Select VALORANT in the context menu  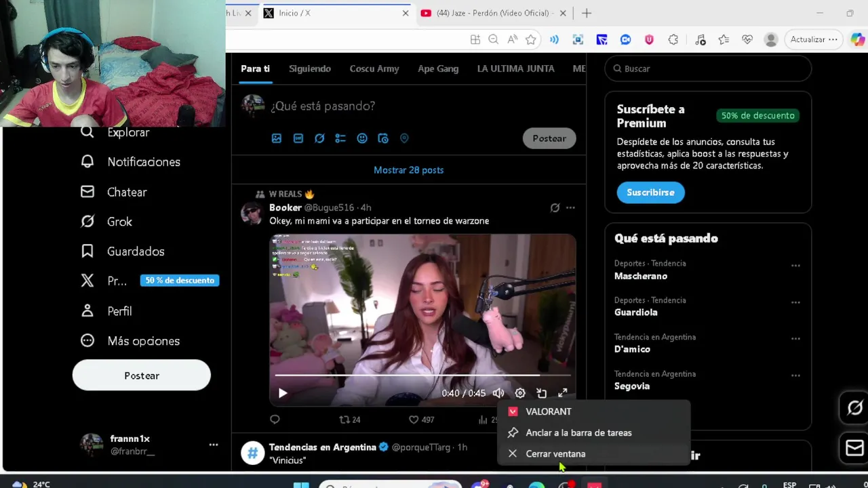point(593,411)
